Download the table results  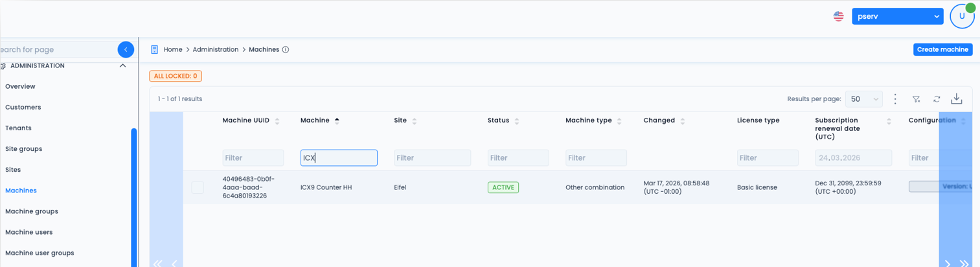(957, 99)
